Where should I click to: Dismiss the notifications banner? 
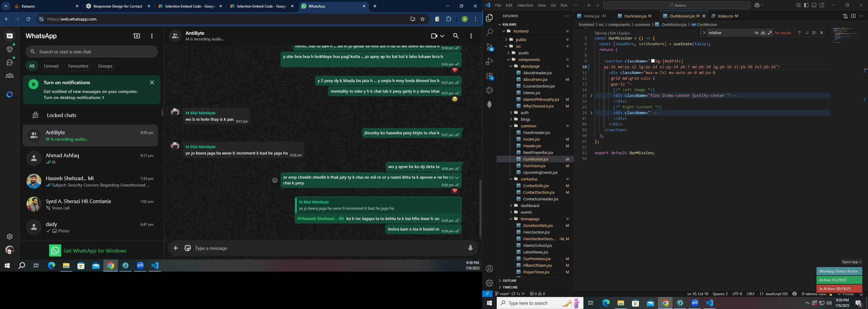pos(152,82)
